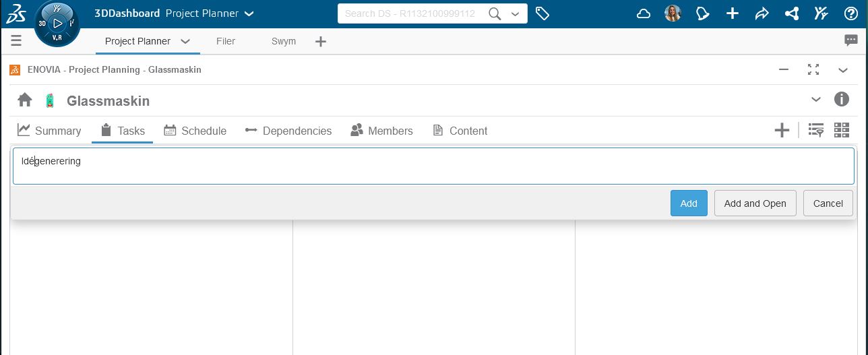Screen dimensions: 868x355
Task: Click the cloud icon in top bar
Action: (x=644, y=13)
